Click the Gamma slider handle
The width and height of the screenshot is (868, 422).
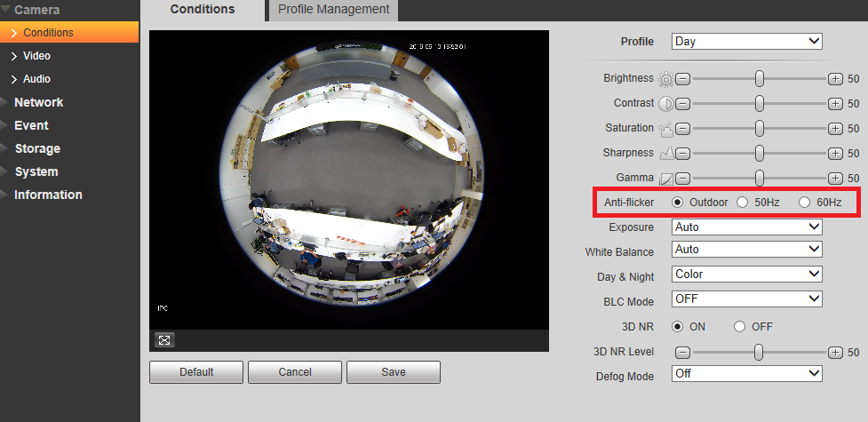(760, 179)
